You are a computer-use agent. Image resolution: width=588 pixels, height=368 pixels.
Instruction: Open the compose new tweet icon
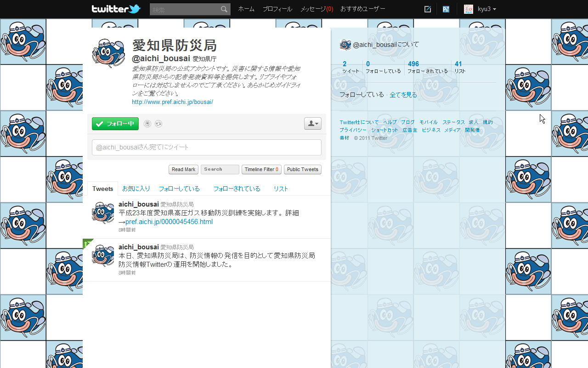(428, 9)
